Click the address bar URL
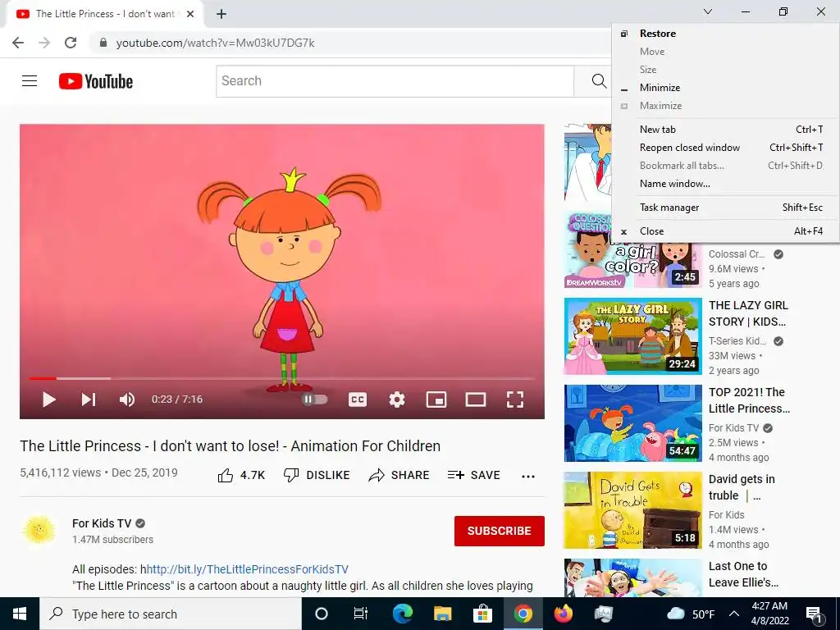 pos(216,43)
